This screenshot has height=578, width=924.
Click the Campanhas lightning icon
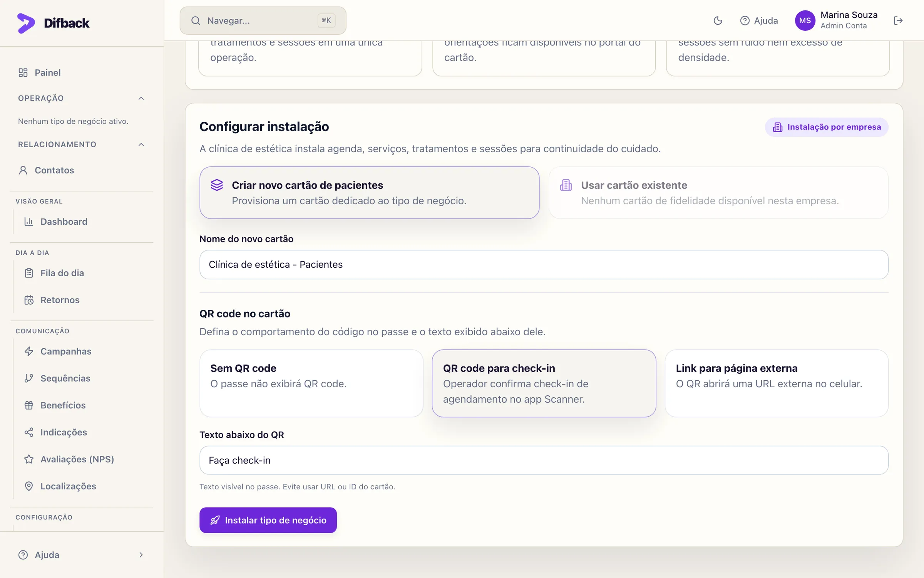29,351
